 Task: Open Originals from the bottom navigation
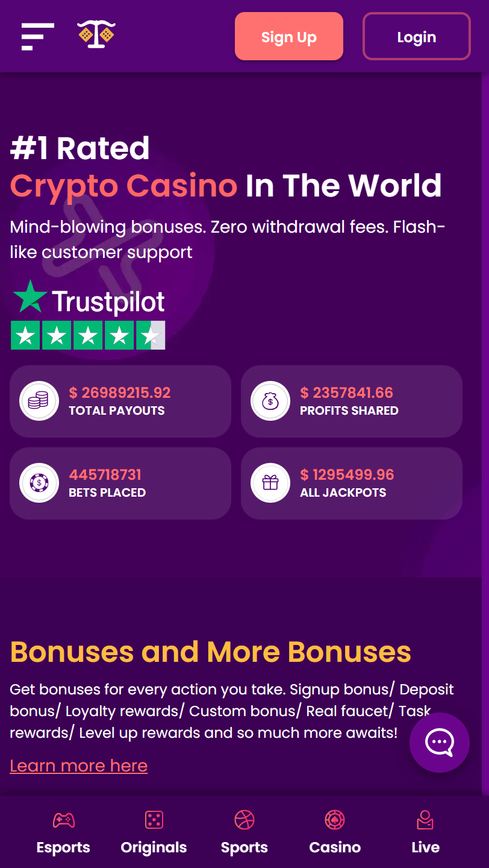(154, 820)
